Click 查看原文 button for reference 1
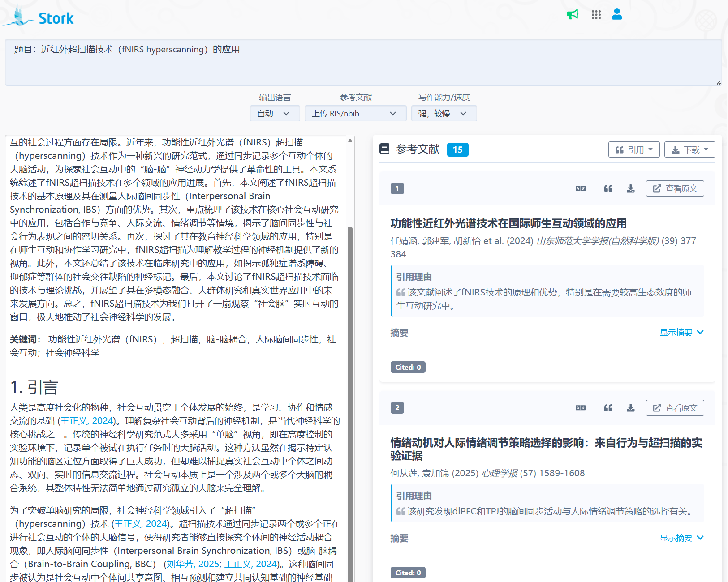 click(675, 188)
